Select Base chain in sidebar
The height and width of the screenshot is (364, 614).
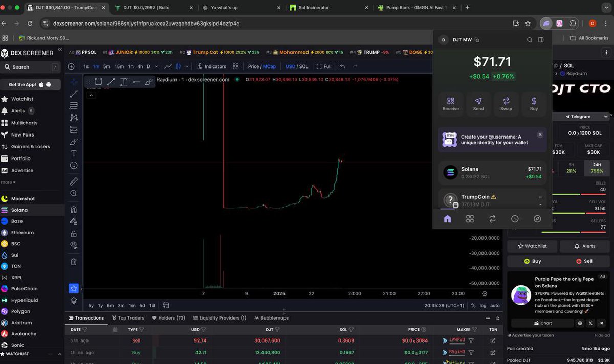click(x=17, y=221)
